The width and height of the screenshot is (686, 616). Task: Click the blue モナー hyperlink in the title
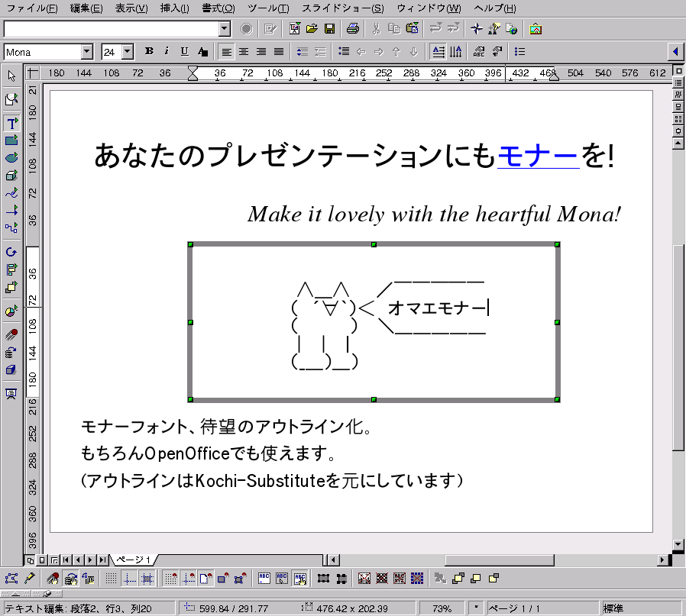coord(538,156)
